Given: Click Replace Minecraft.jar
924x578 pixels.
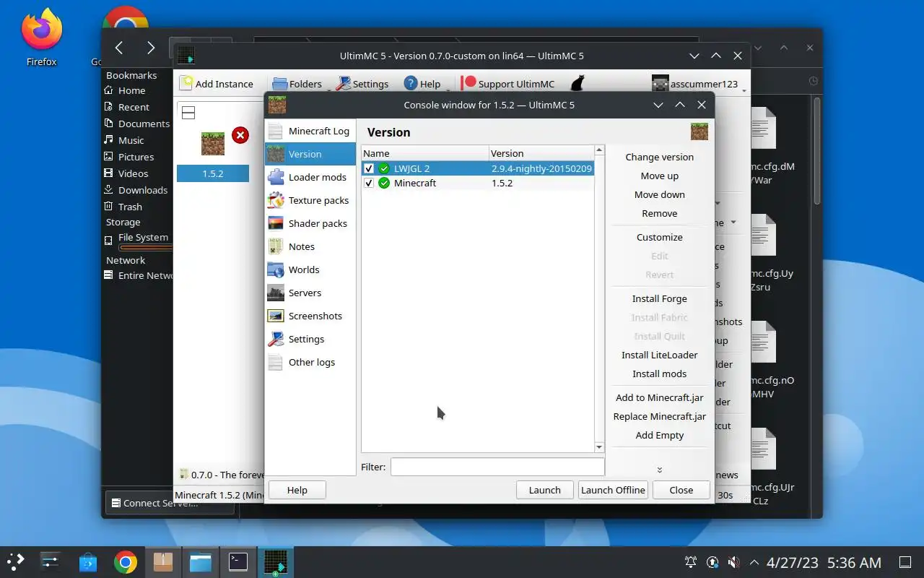Looking at the screenshot, I should click(x=659, y=416).
